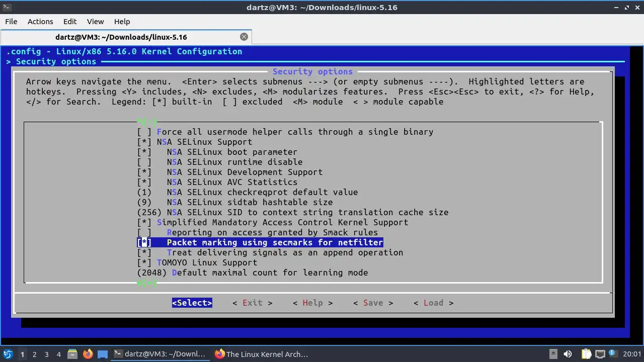Select Default maximal count for learning mode

(252, 273)
